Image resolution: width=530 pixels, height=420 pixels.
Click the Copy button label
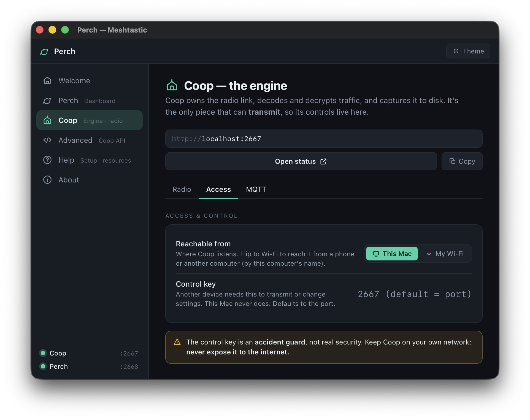[467, 161]
